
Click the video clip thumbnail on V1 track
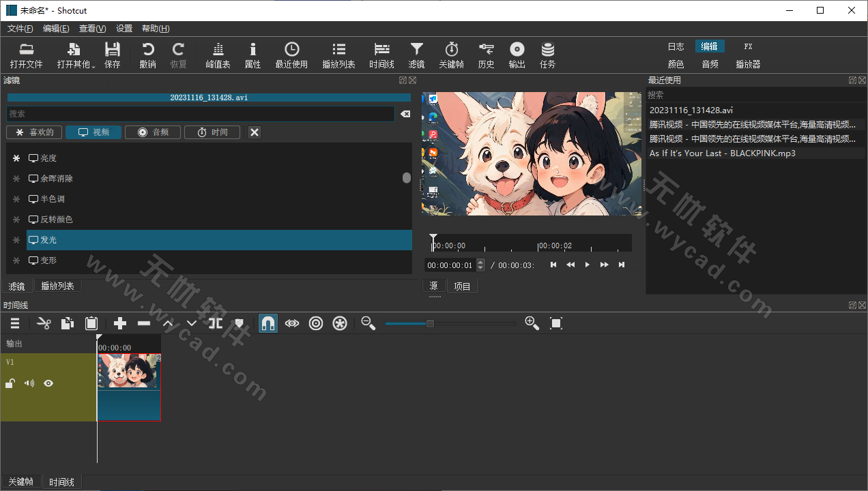128,371
